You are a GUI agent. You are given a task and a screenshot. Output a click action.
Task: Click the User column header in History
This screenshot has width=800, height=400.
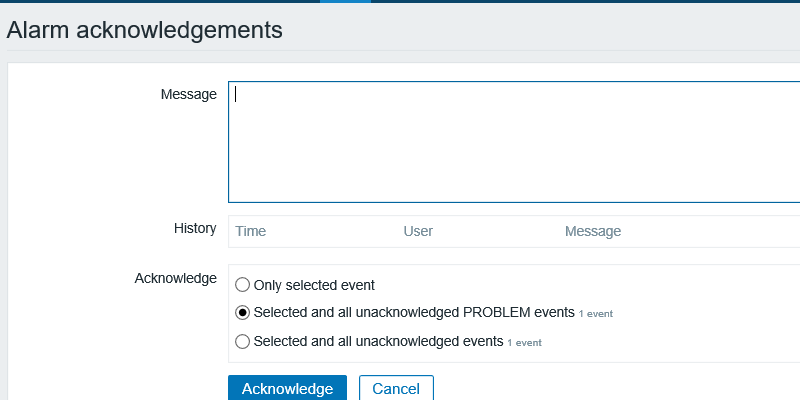pos(418,232)
